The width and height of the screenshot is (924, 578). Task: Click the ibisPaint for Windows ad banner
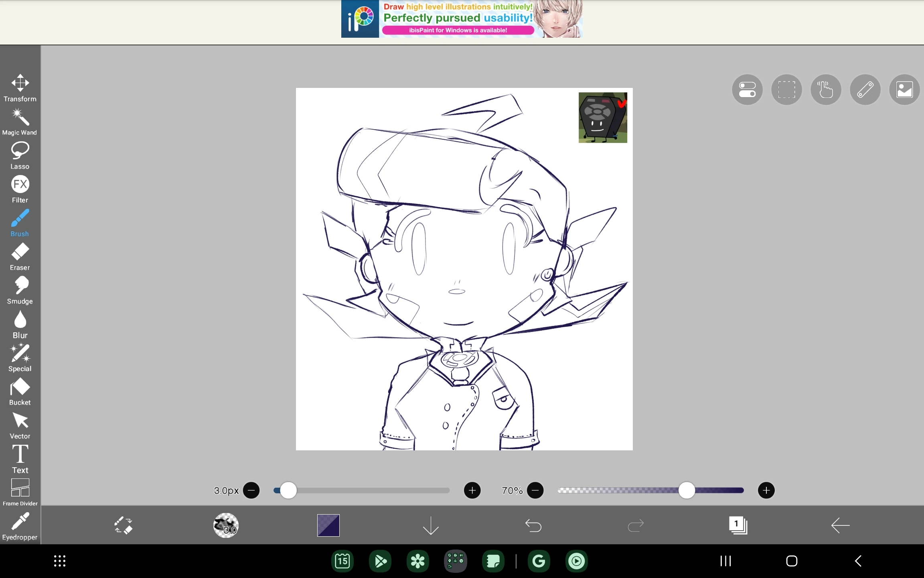(462, 19)
